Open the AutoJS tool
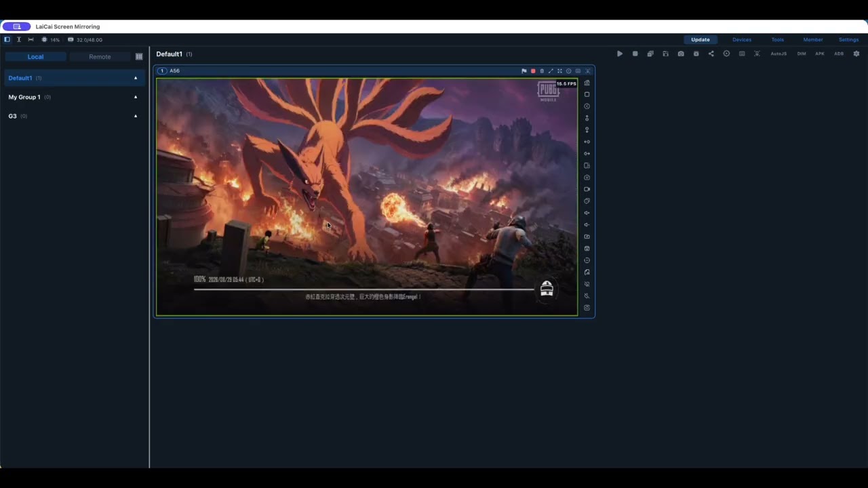Image resolution: width=868 pixels, height=488 pixels. (x=778, y=54)
